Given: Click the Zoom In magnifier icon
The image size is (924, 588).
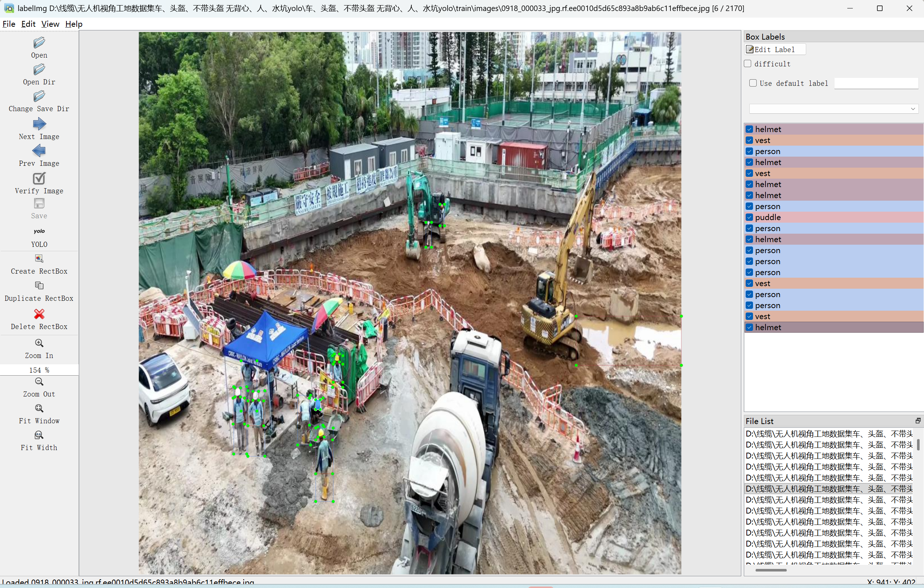Looking at the screenshot, I should click(x=39, y=343).
